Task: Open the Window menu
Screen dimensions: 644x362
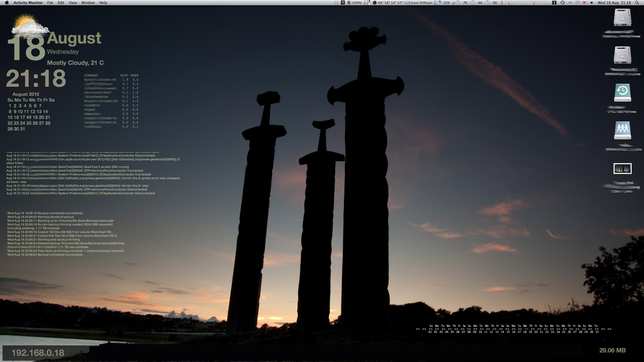Action: [x=88, y=3]
